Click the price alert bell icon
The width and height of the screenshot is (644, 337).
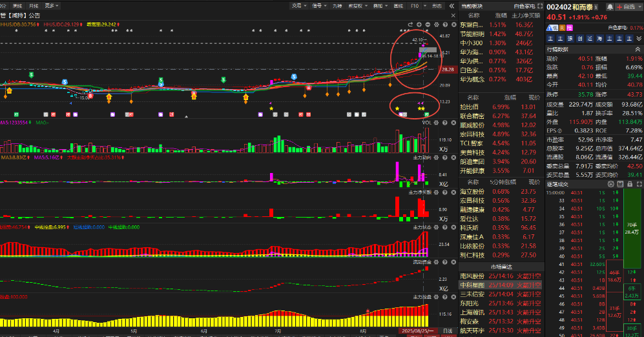coord(610,7)
